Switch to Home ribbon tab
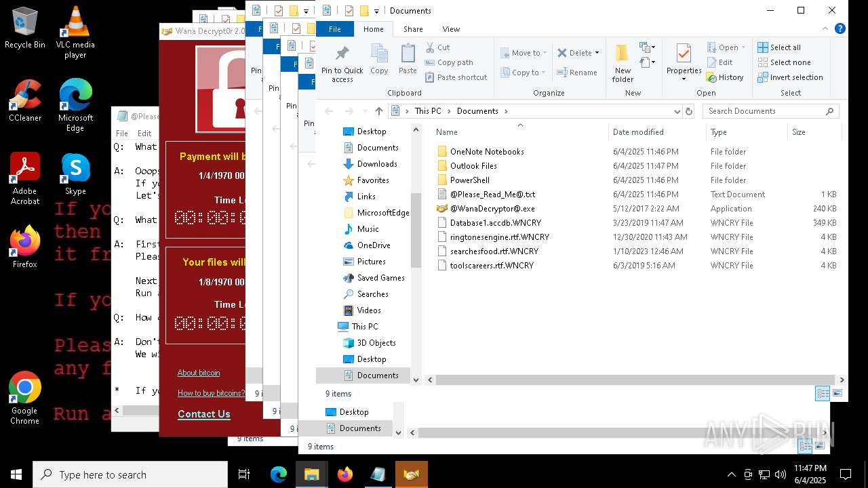Image resolution: width=868 pixels, height=488 pixels. point(374,29)
